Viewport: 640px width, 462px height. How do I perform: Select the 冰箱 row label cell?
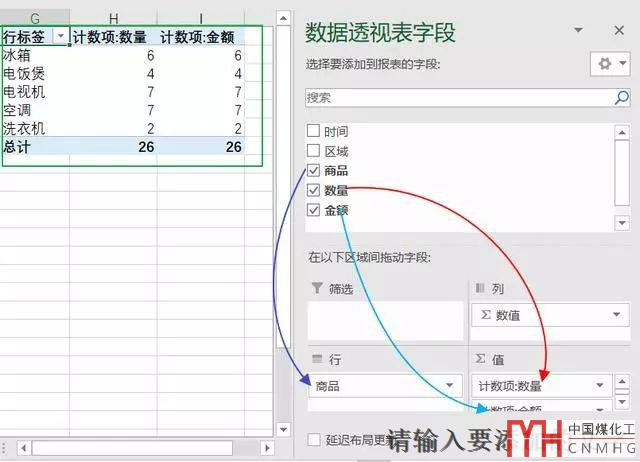pyautogui.click(x=35, y=55)
